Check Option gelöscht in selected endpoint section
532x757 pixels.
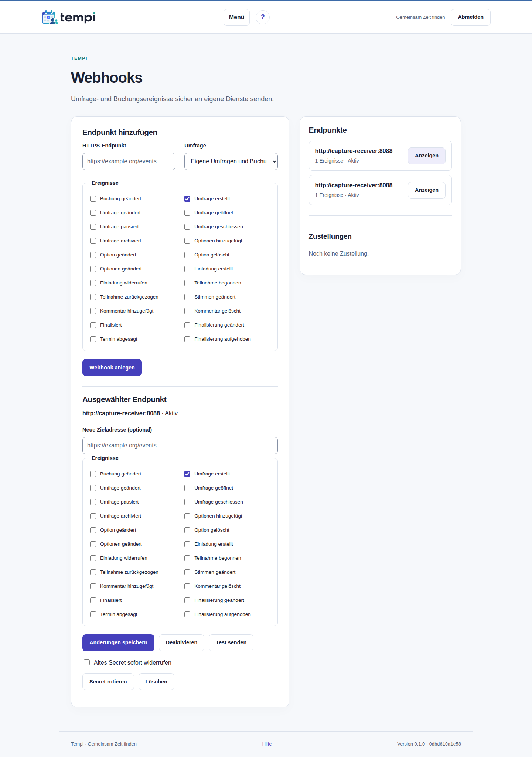(187, 530)
